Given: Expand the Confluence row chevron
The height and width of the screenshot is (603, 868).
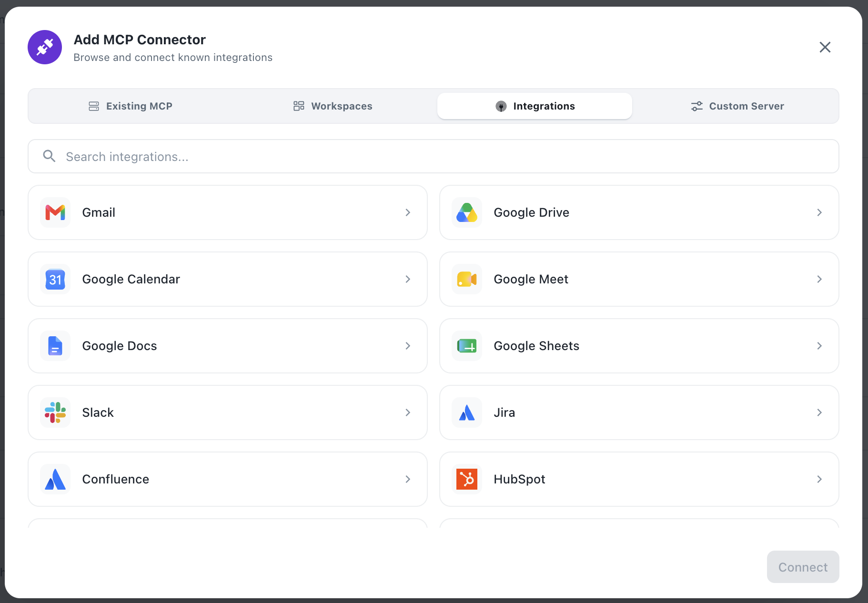Looking at the screenshot, I should pos(408,479).
